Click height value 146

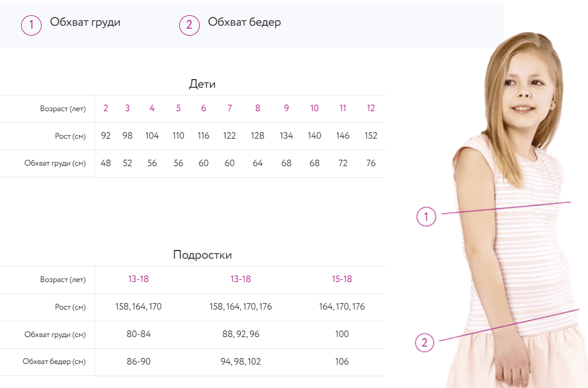click(343, 136)
